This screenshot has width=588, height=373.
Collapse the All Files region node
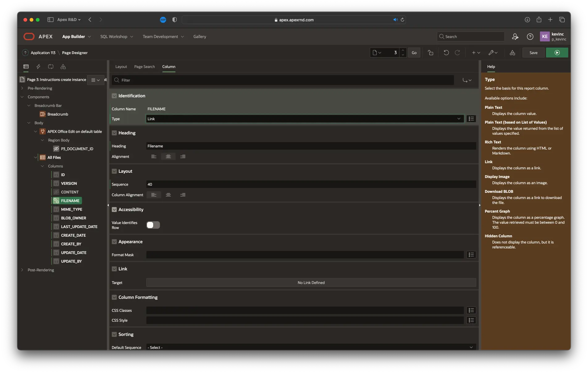point(36,158)
